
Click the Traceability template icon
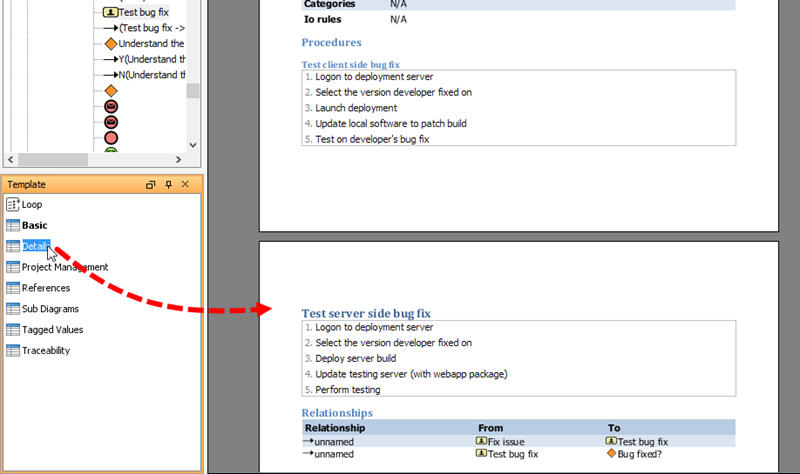[13, 351]
